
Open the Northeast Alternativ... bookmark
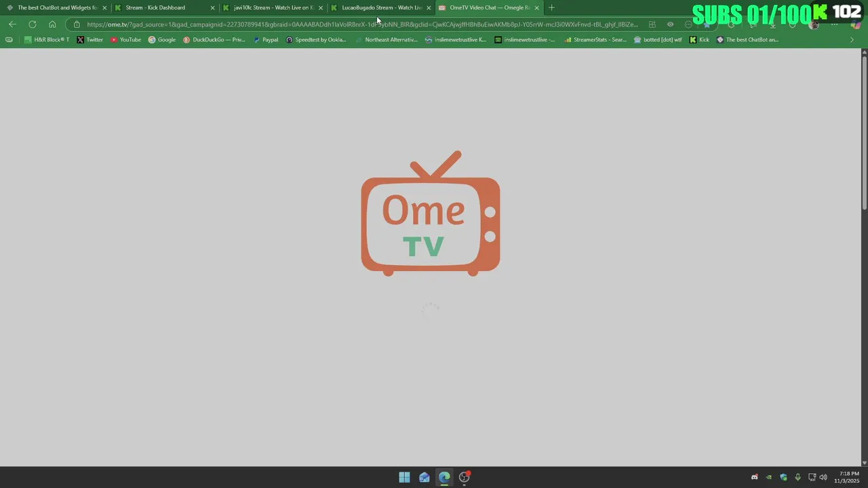[x=387, y=39]
